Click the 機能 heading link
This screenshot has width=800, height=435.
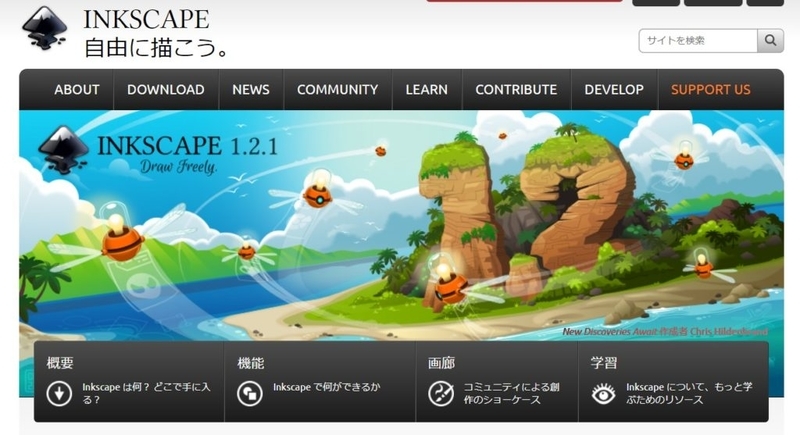tap(251, 363)
